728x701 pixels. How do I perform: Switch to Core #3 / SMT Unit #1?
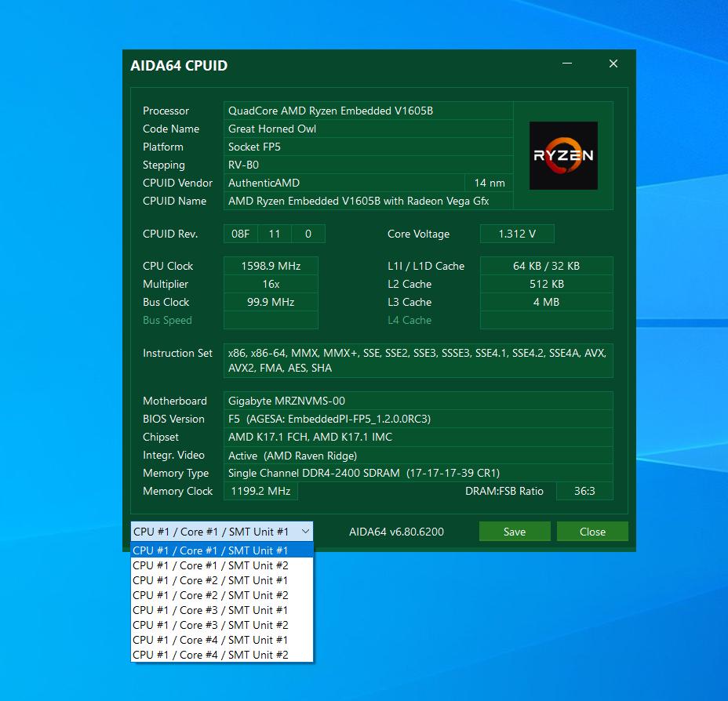[210, 610]
